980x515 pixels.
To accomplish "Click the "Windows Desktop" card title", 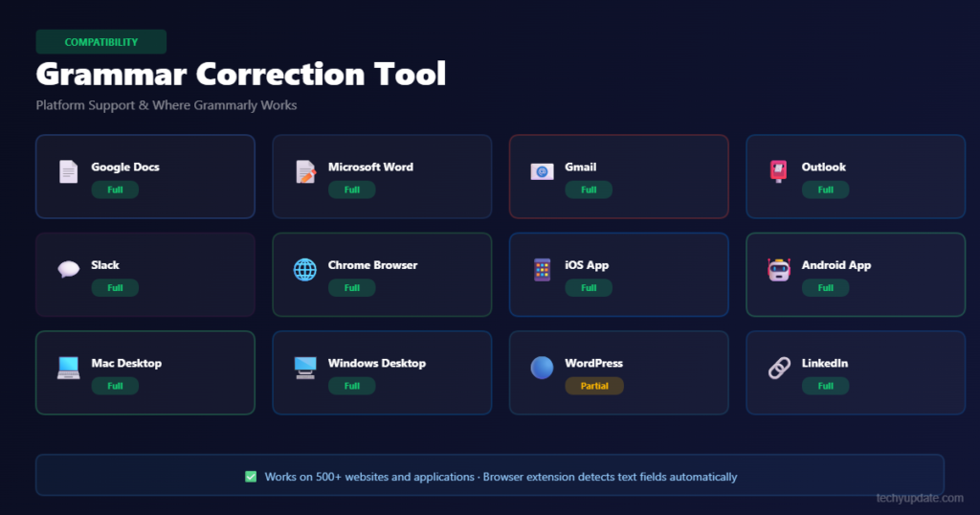I will click(377, 363).
